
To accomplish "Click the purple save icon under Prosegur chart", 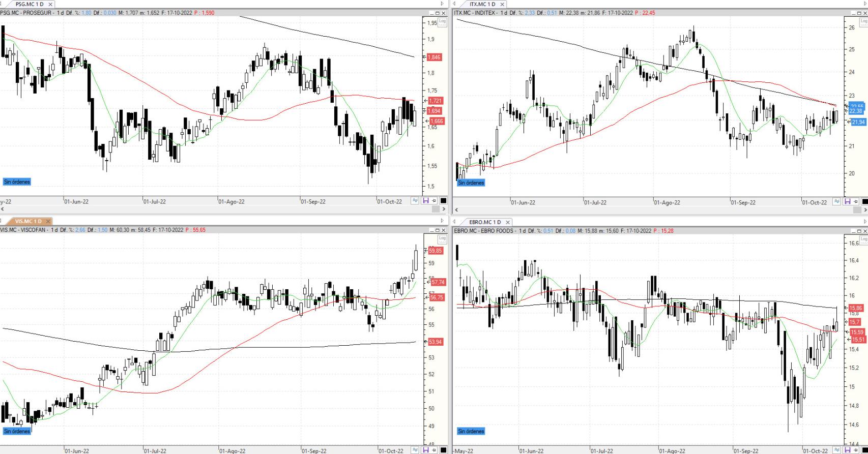I will tap(425, 201).
